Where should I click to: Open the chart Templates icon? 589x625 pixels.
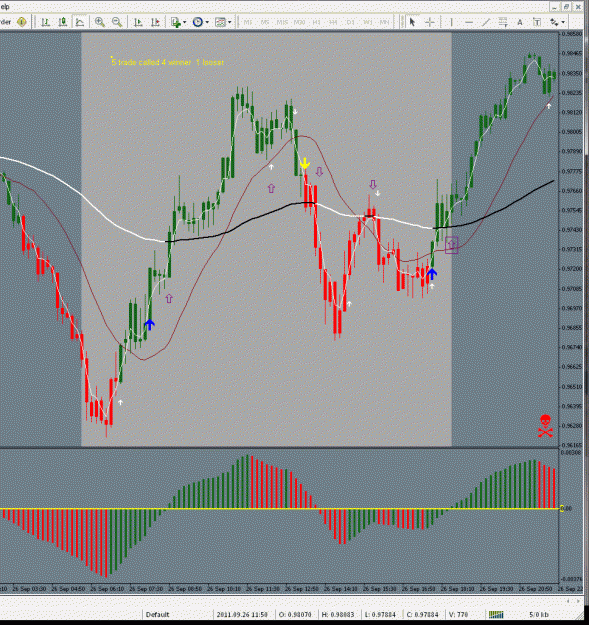pyautogui.click(x=220, y=22)
